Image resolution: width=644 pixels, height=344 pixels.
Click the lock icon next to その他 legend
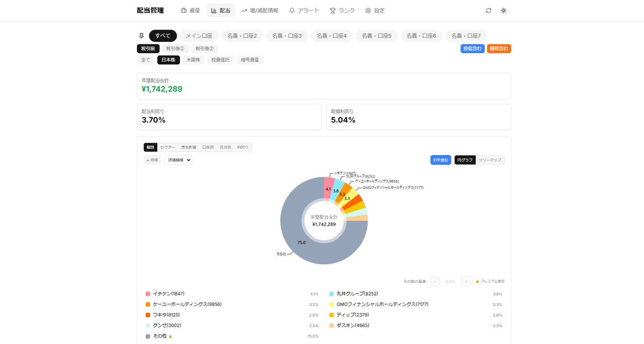pyautogui.click(x=171, y=336)
